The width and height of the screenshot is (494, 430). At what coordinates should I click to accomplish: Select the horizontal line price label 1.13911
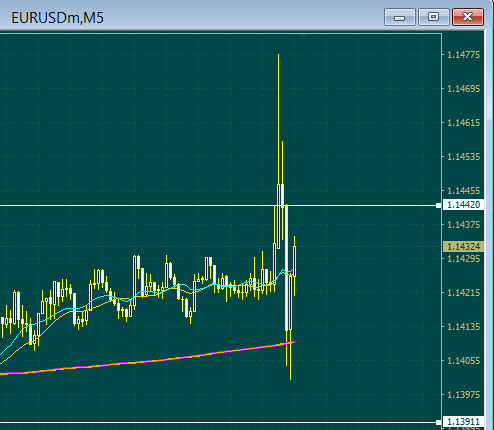click(x=463, y=422)
